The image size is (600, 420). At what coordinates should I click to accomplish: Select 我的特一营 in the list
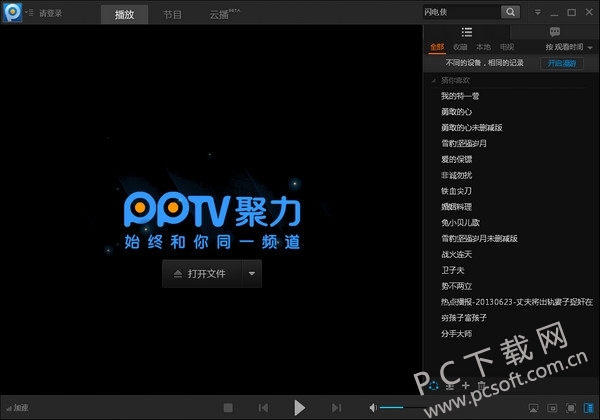[460, 96]
